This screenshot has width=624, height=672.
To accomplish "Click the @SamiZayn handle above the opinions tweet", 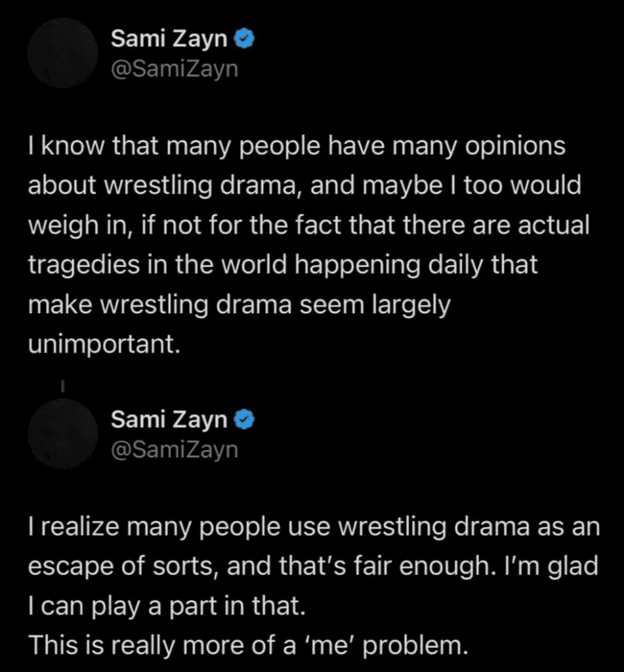I will point(174,69).
